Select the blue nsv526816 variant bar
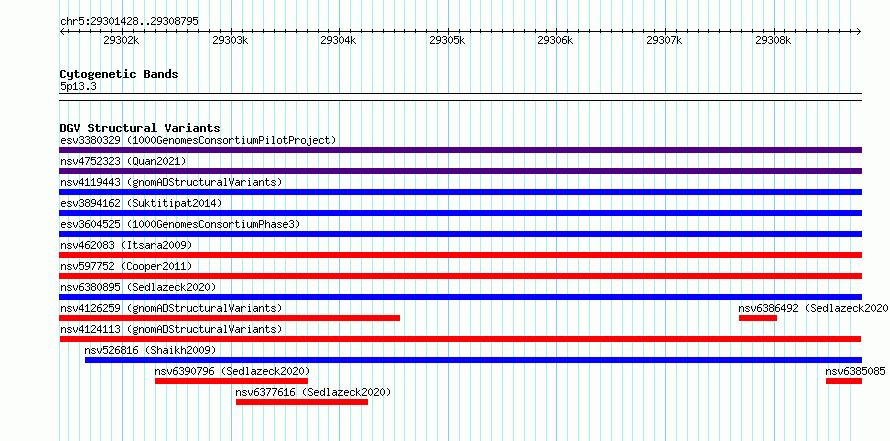The width and height of the screenshot is (890, 441). point(473,360)
